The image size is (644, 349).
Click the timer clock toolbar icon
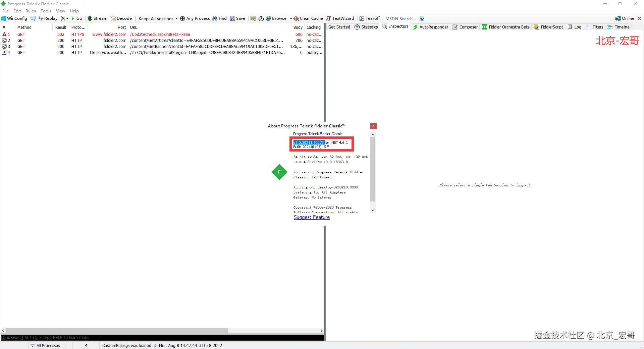[261, 18]
